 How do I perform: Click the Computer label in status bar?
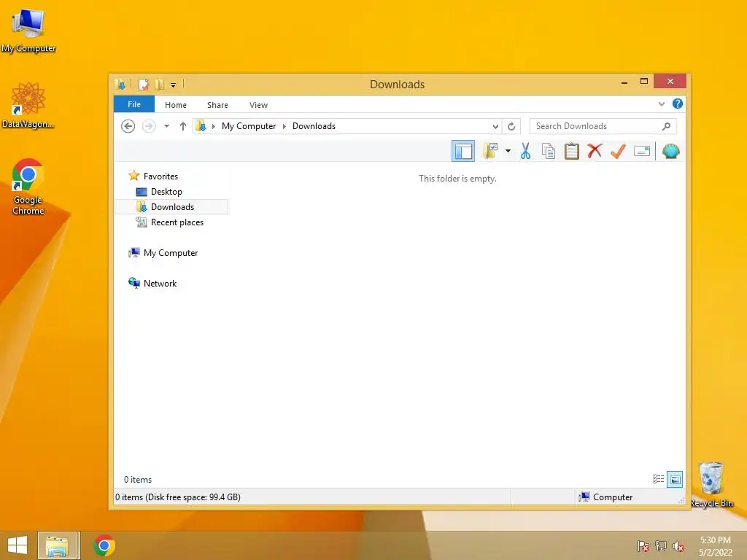point(613,497)
